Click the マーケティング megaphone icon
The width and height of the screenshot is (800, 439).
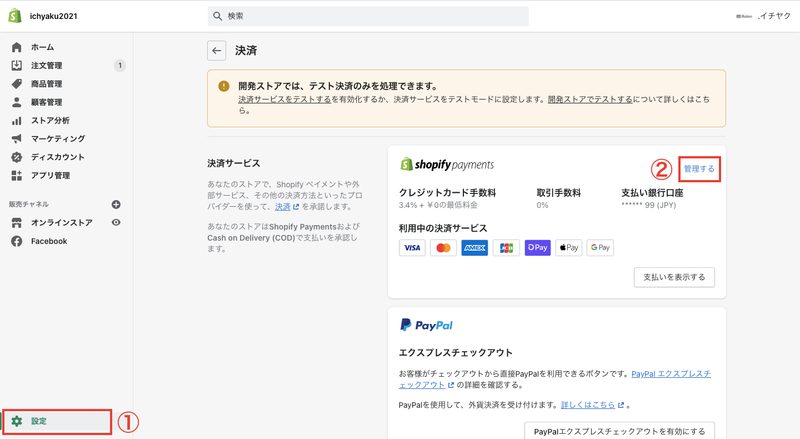point(16,139)
